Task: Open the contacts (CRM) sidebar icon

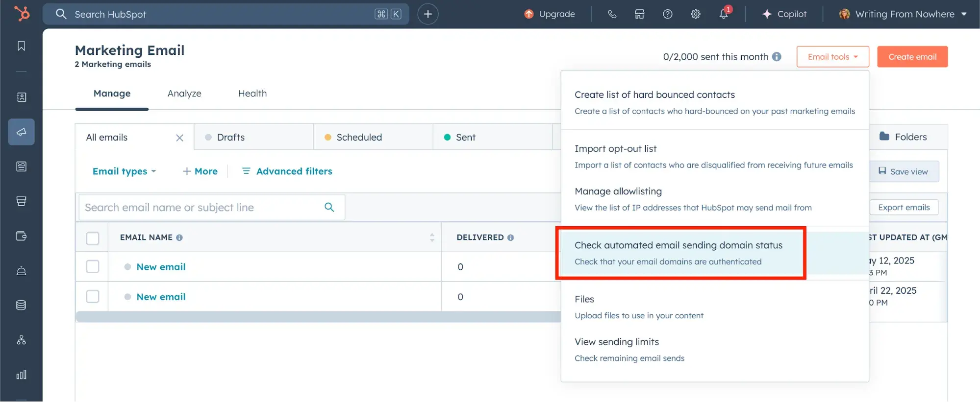Action: tap(21, 97)
